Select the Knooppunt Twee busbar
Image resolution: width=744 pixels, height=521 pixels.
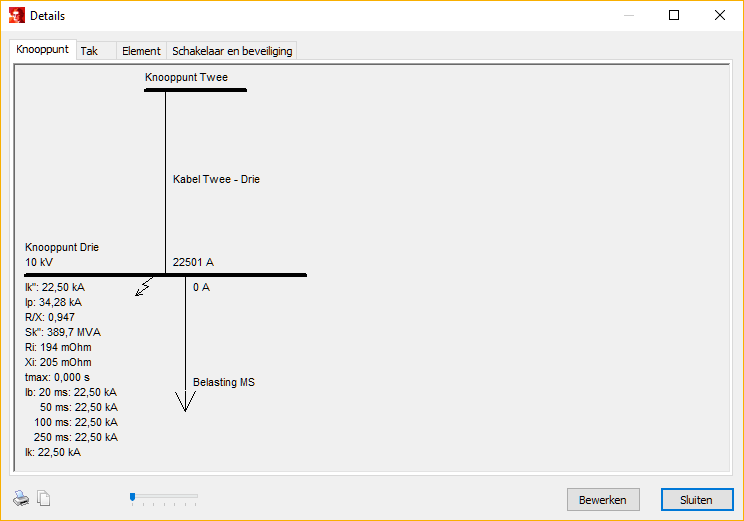195,91
